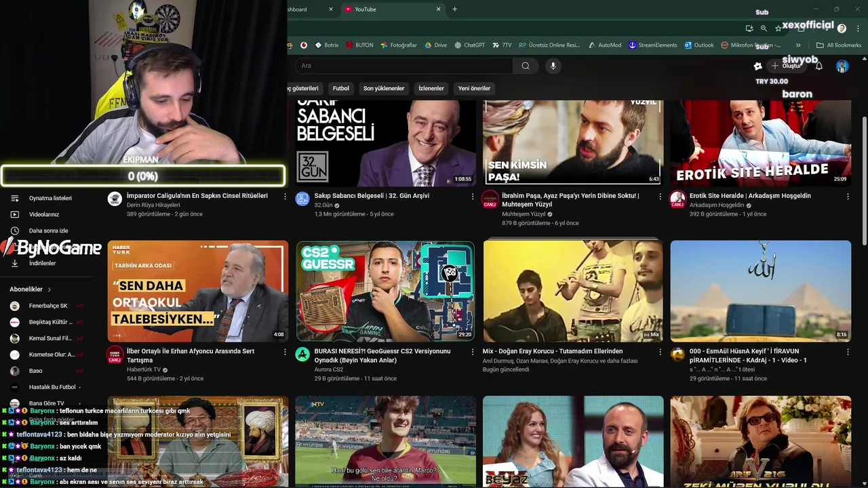Open Muhteşem Yüzyıl channel avatar
Viewport: 868px width, 488px height.
(x=490, y=199)
